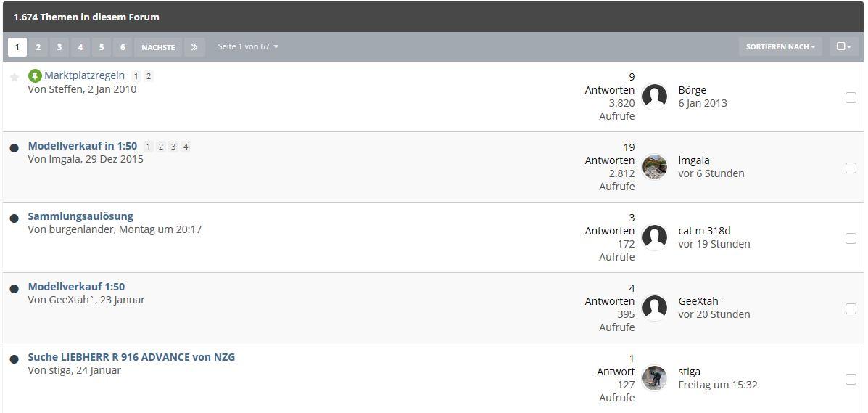This screenshot has height=413, width=868.
Task: Go to page 3 of the forum
Action: pos(59,47)
